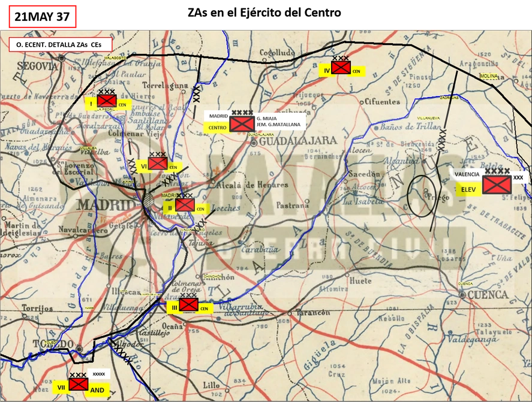Click the Cuenca city circle marker
532x402 pixels.
tap(462, 295)
